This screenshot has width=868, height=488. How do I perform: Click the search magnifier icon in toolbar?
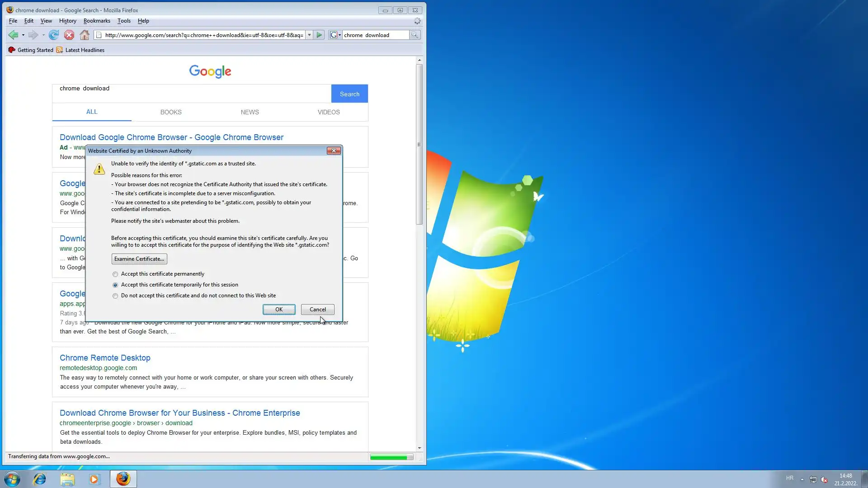(414, 35)
